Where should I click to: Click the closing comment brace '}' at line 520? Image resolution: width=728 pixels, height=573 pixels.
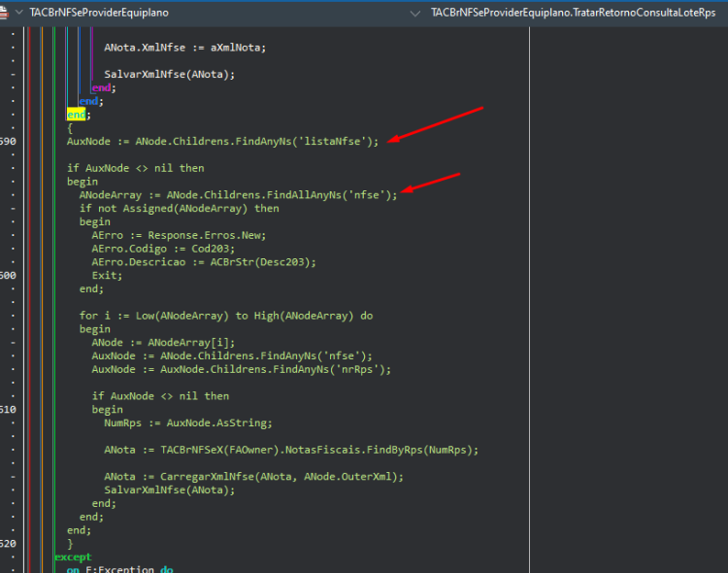[x=70, y=544]
